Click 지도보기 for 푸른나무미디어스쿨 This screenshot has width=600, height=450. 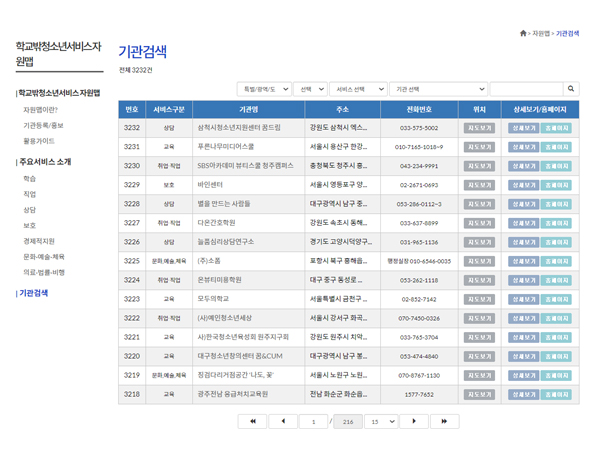tap(479, 147)
